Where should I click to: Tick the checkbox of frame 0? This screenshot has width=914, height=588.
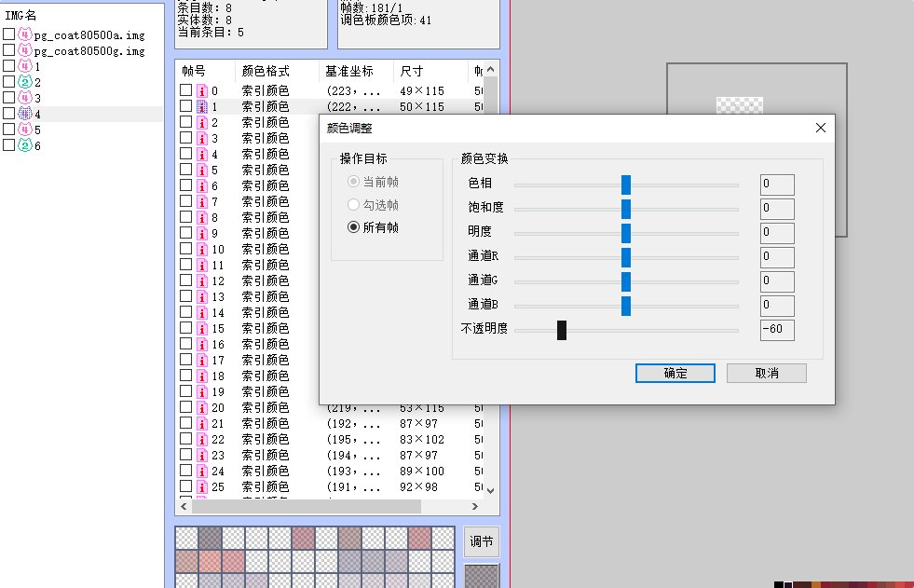tap(186, 90)
